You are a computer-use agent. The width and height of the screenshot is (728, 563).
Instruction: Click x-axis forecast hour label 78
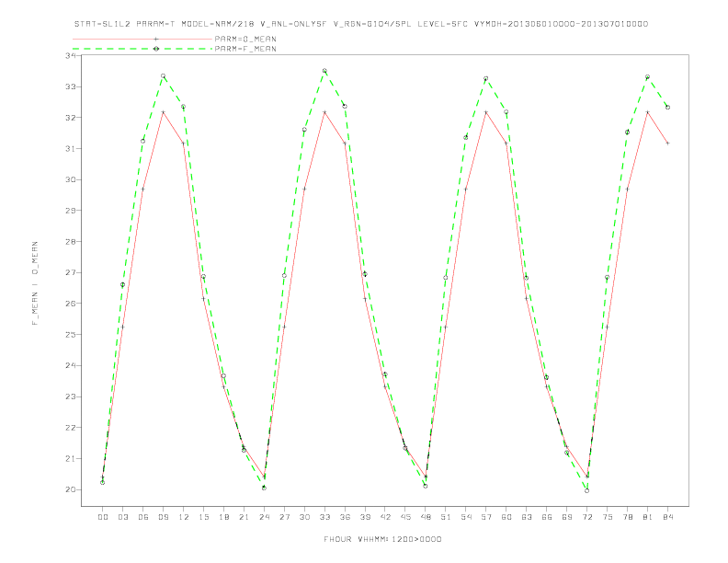click(628, 517)
